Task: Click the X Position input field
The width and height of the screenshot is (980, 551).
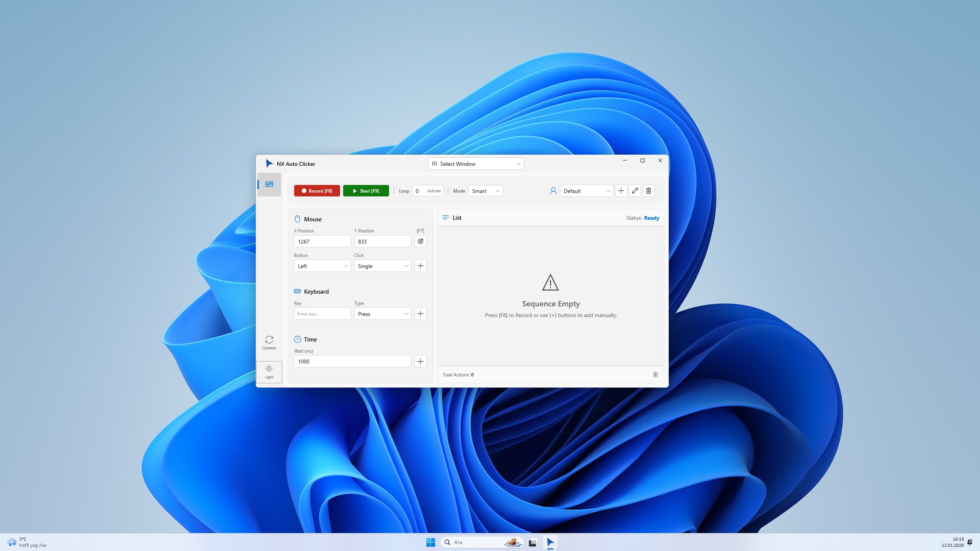Action: [322, 241]
